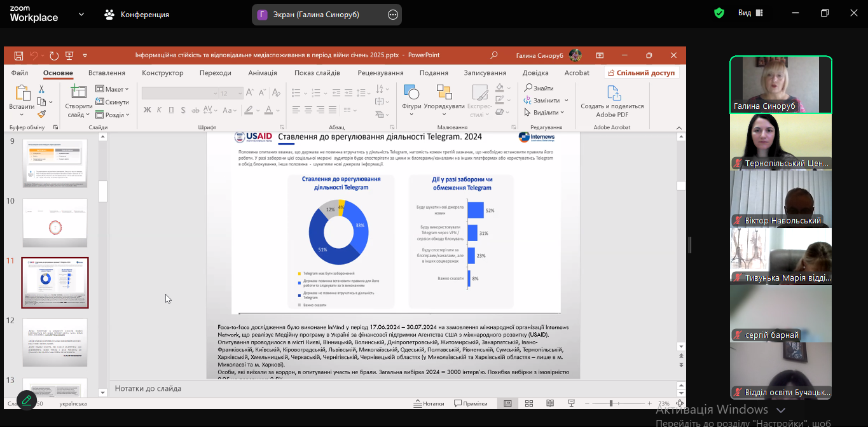Screen dimensions: 868x427
Task: Zoom out with minus button in status bar
Action: click(586, 403)
